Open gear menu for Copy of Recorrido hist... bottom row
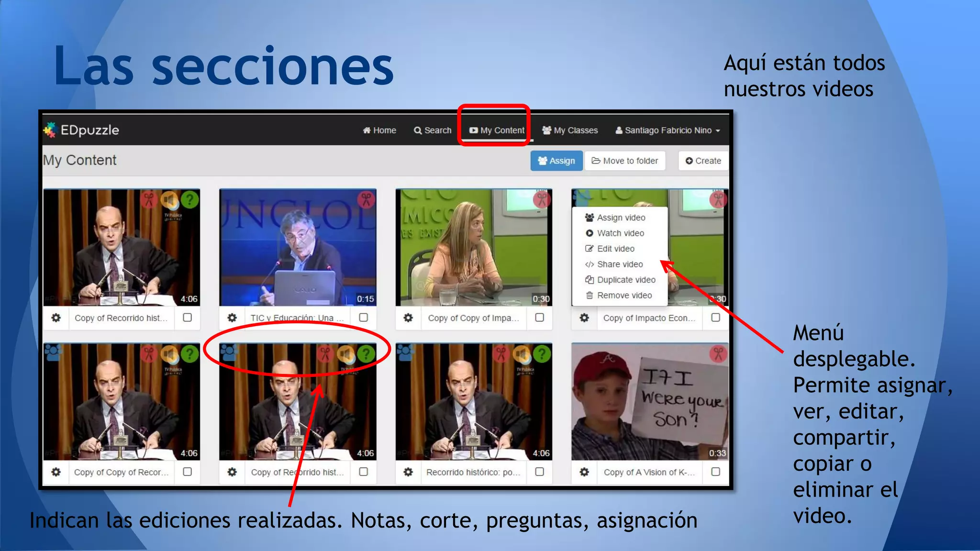The width and height of the screenshot is (980, 551). pos(232,472)
